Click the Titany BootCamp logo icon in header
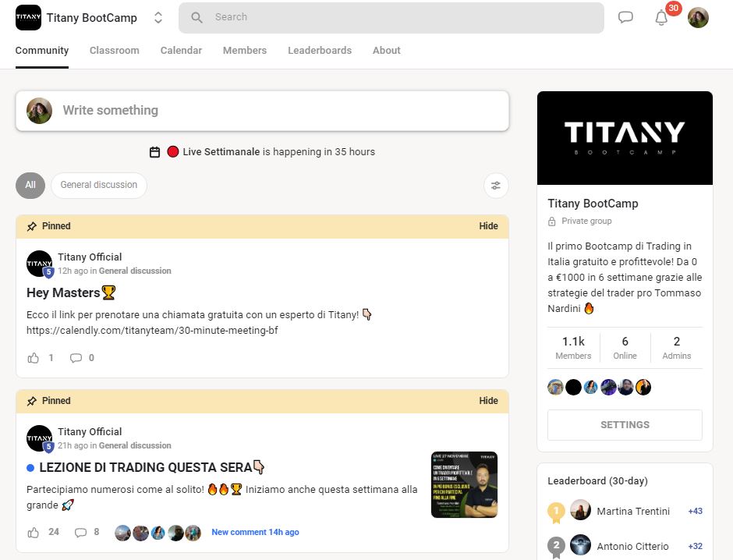Screen dimensions: 733x560 click(28, 18)
